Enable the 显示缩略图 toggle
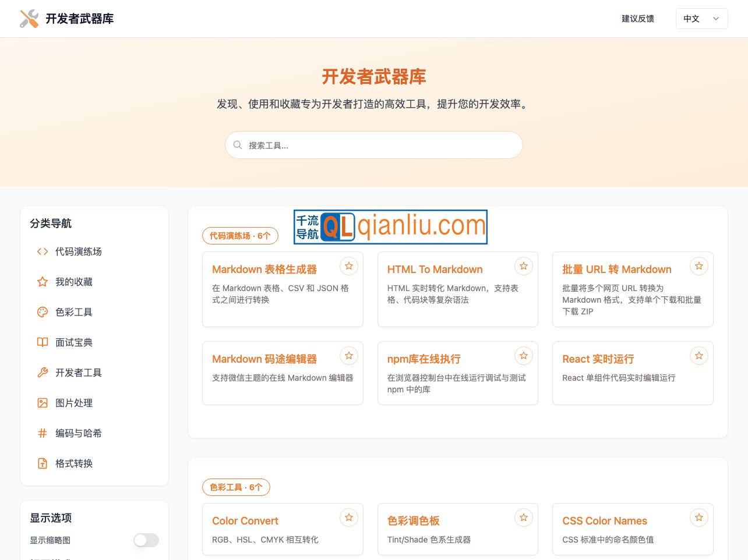The width and height of the screenshot is (748, 560). point(146,540)
